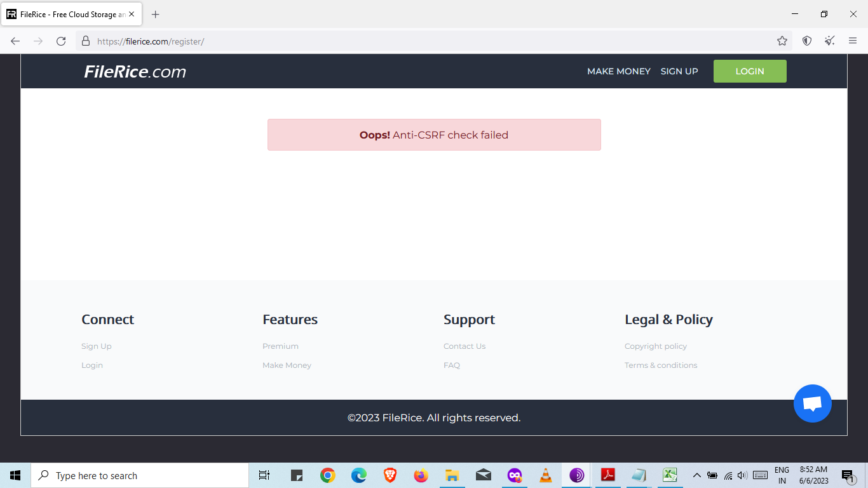Go back to the previous page
868x488 pixels.
15,41
